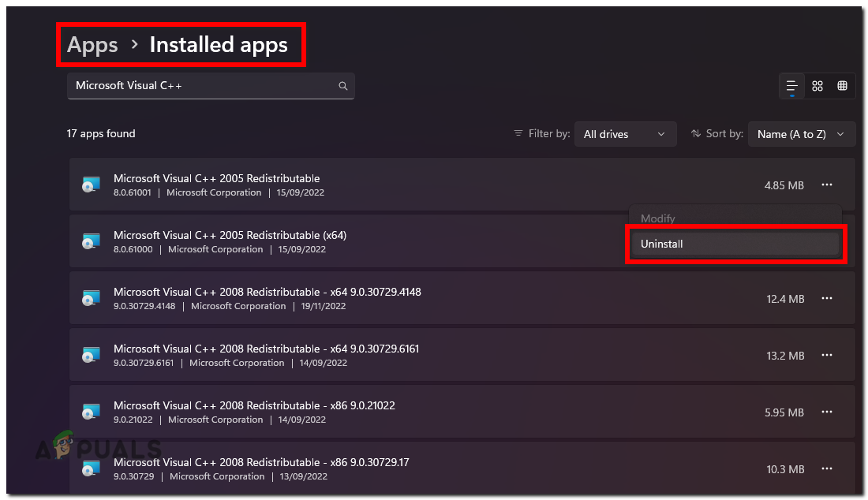The height and width of the screenshot is (500, 868).
Task: Open more options for 2008 x64 9.0.30729.6161
Action: pos(826,355)
